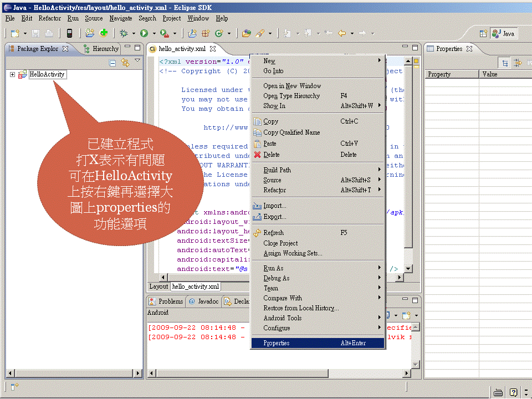This screenshot has width=532, height=399.
Task: Click the Property column header
Action: (x=452, y=74)
